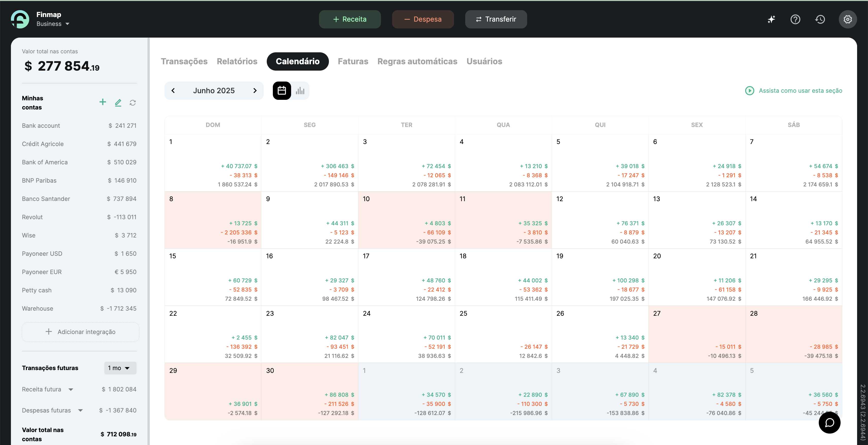This screenshot has height=445, width=868.
Task: Open calendar day 27 cell
Action: pyautogui.click(x=697, y=335)
